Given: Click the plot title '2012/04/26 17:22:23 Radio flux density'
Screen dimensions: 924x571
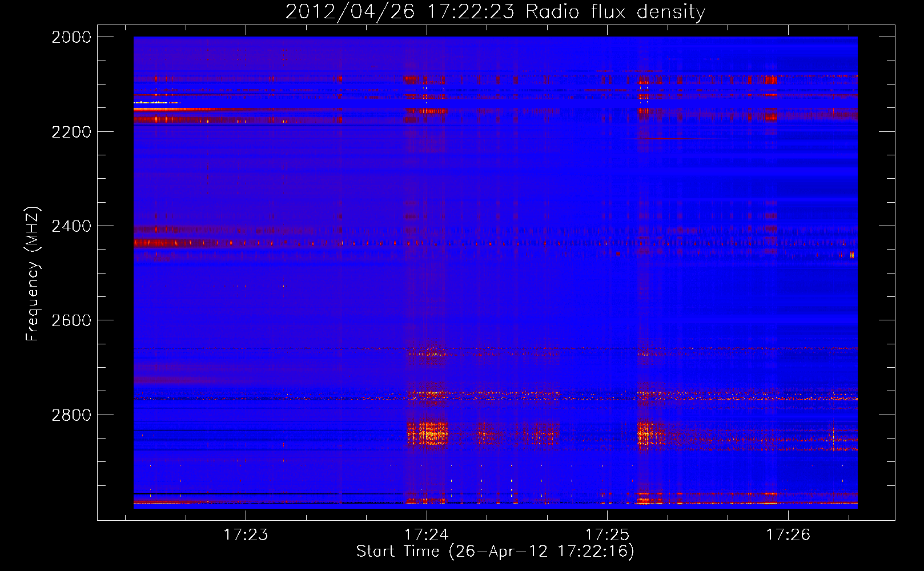Looking at the screenshot, I should (x=495, y=12).
